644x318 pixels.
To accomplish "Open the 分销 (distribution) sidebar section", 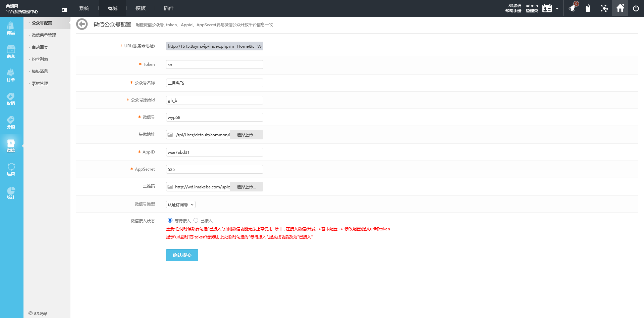I will click(x=11, y=122).
